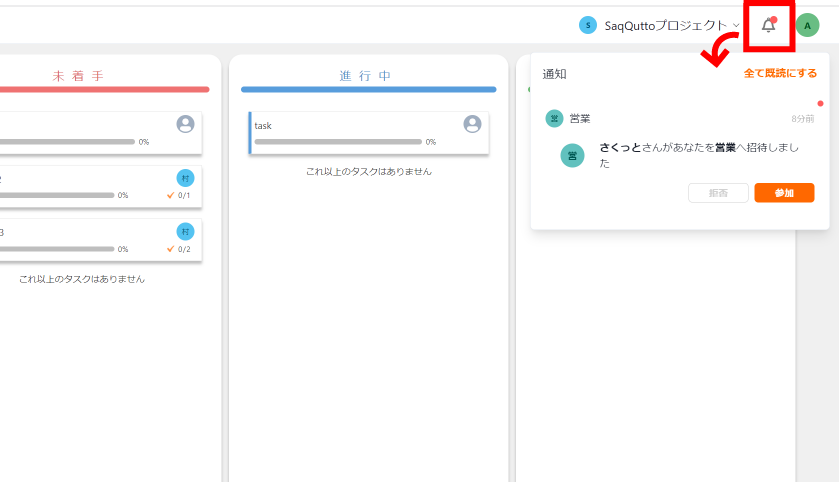Click 村 avatar on the card with 0/2

click(185, 231)
